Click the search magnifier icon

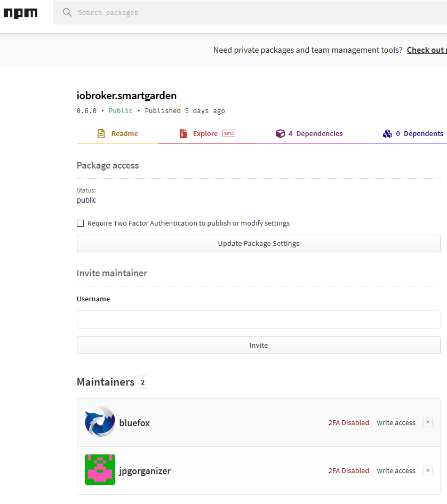point(67,13)
